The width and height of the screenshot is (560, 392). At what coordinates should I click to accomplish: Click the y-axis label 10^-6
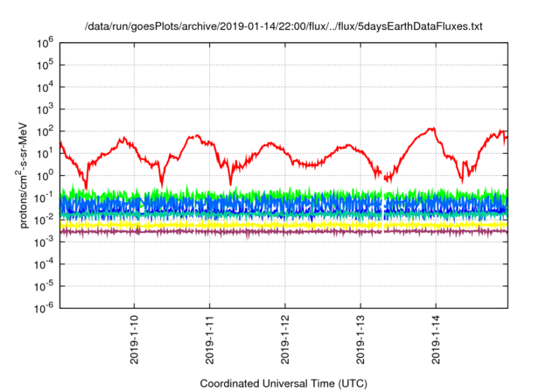click(45, 308)
